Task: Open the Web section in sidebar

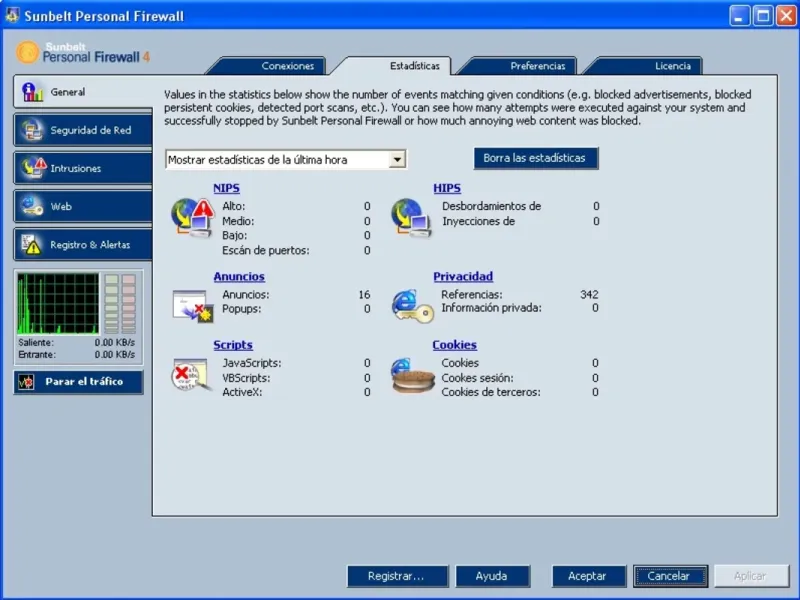Action: (x=83, y=206)
